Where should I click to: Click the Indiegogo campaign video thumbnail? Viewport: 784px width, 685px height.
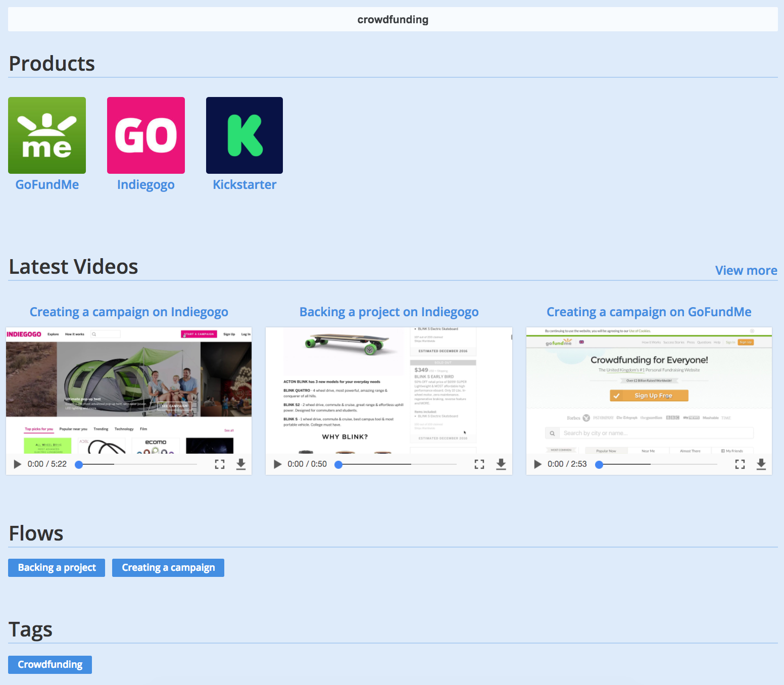pos(129,389)
